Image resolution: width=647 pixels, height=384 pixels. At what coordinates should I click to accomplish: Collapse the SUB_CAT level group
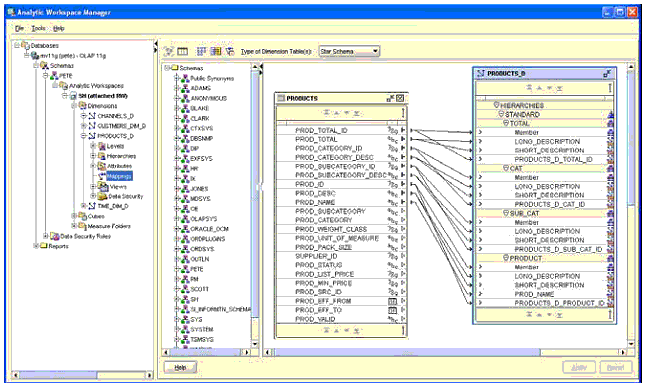coord(506,213)
